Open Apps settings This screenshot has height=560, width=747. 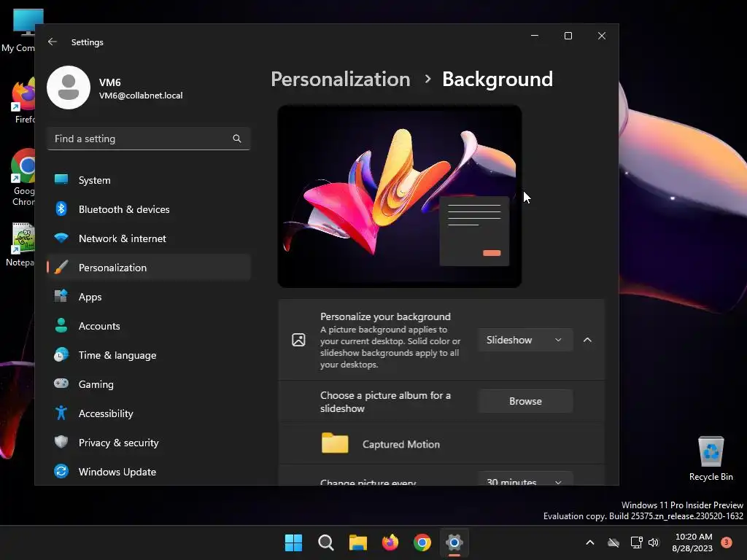pyautogui.click(x=149, y=297)
